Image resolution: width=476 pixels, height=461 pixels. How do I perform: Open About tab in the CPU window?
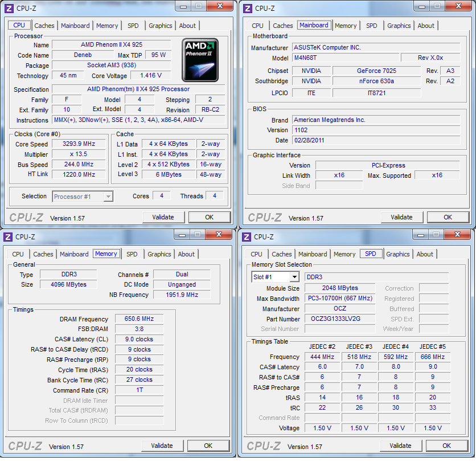coord(187,26)
